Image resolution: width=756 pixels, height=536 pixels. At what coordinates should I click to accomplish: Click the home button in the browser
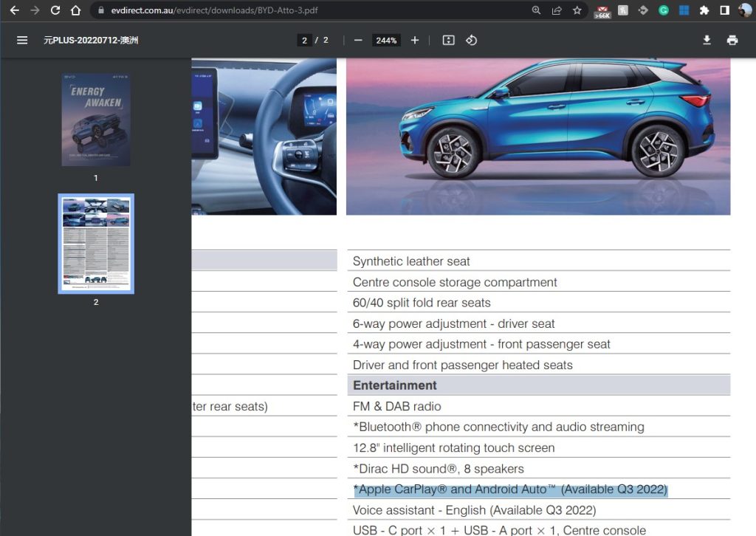tap(76, 10)
